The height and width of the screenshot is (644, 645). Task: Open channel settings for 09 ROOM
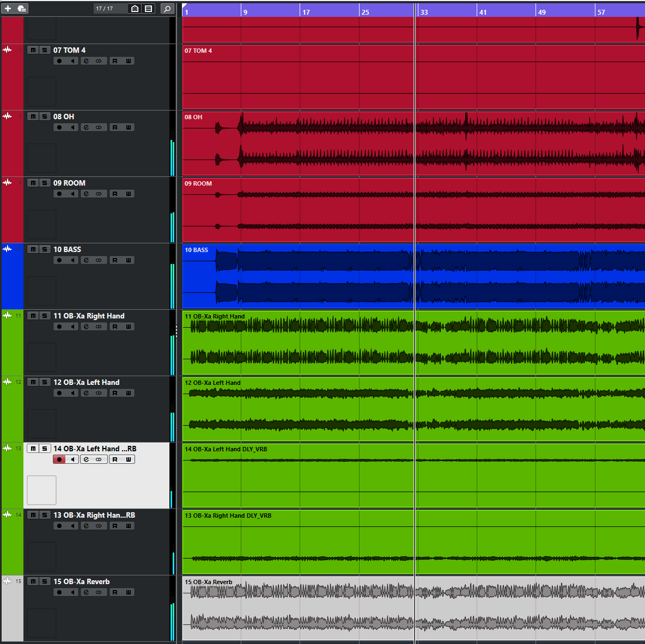click(x=87, y=194)
